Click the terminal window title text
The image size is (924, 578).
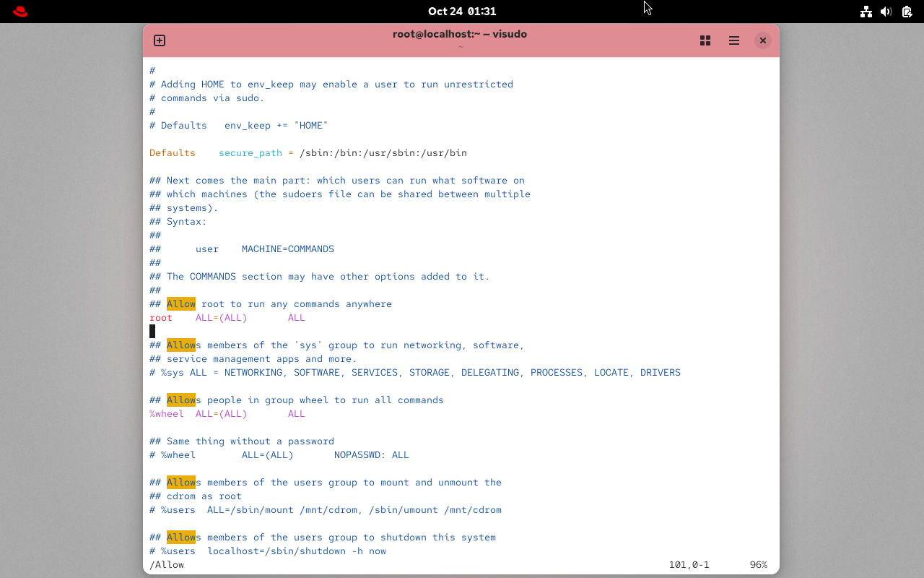[x=460, y=34]
